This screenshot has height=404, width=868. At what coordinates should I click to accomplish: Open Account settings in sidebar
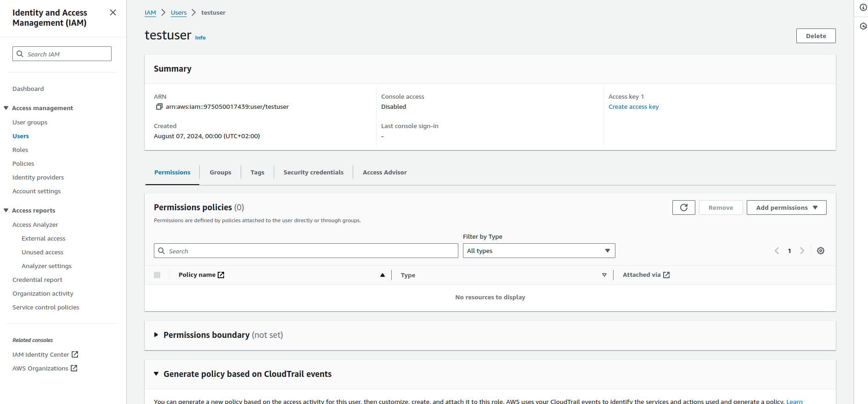pos(36,191)
